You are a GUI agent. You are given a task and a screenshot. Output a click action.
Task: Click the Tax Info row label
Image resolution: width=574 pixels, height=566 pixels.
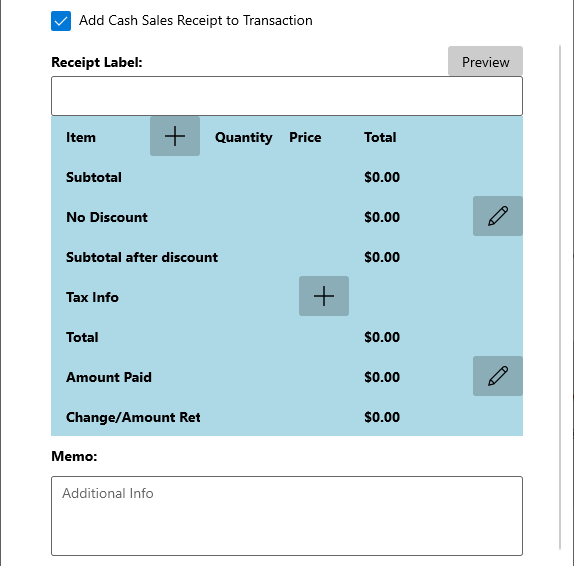92,297
